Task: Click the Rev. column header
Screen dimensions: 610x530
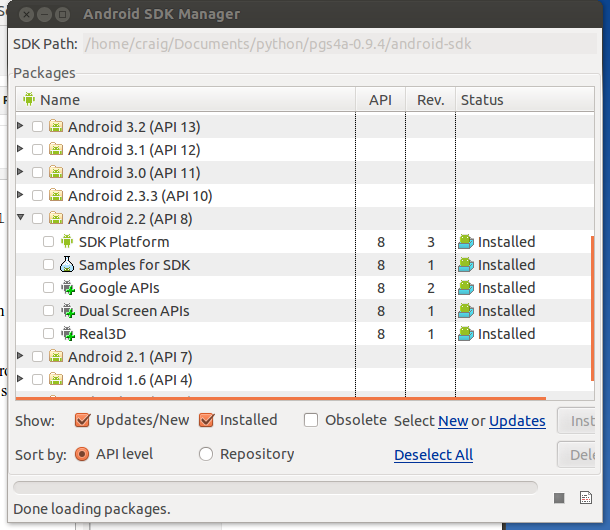Action: point(431,100)
